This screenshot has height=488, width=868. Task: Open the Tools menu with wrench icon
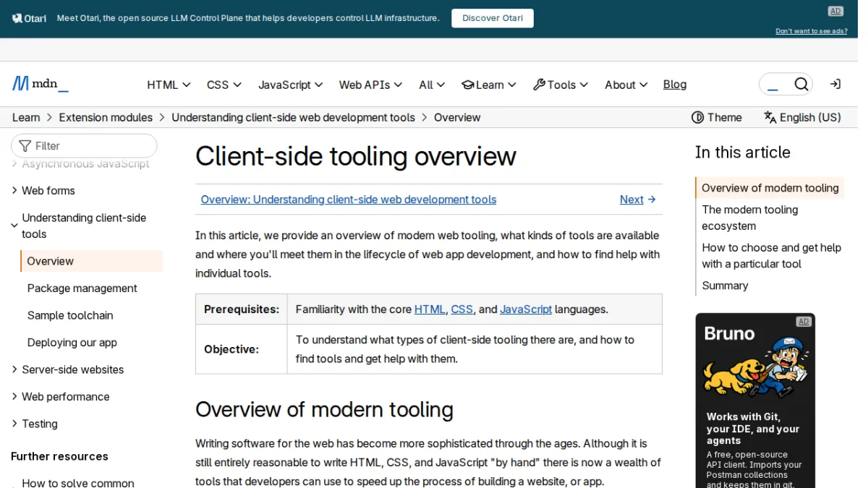coord(561,85)
